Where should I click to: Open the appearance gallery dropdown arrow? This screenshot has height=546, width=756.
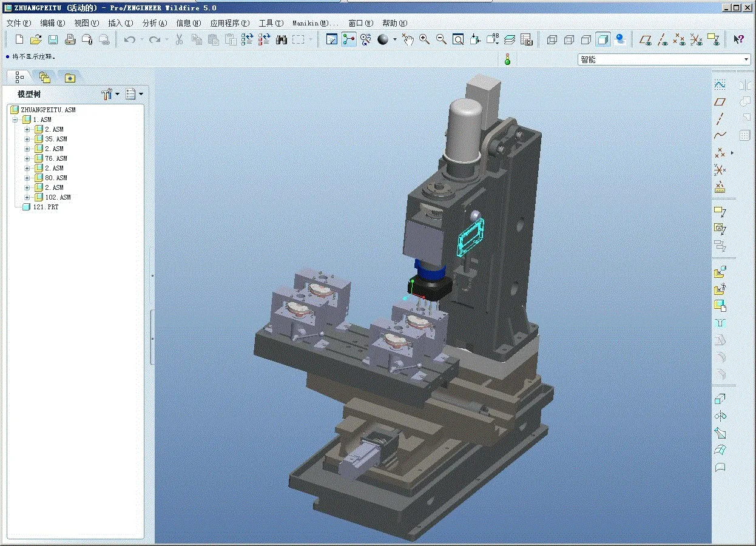[x=394, y=39]
